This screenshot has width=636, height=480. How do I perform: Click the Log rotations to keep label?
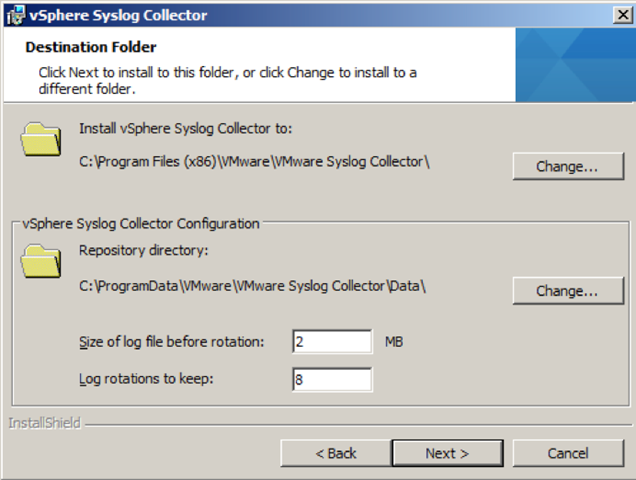point(146,379)
